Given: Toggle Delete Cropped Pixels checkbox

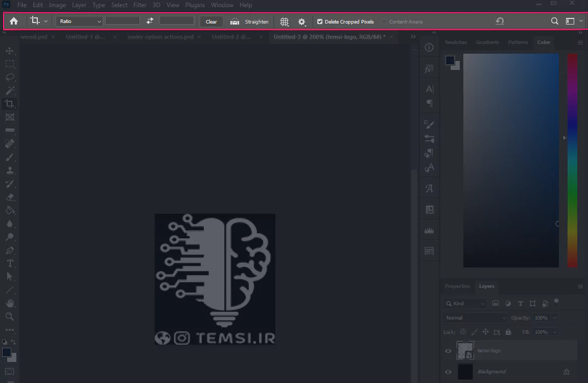Looking at the screenshot, I should (x=320, y=22).
